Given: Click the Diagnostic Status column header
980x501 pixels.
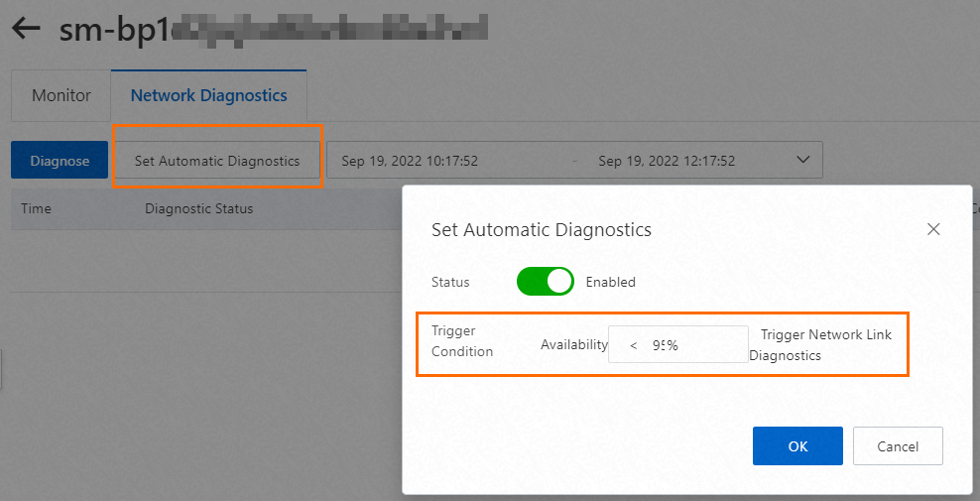Looking at the screenshot, I should pyautogui.click(x=198, y=209).
